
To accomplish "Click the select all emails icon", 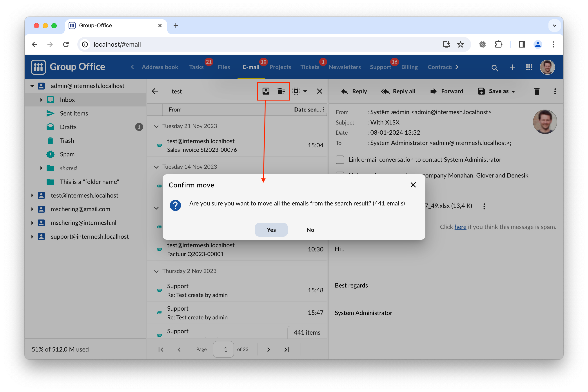I will pyautogui.click(x=296, y=91).
